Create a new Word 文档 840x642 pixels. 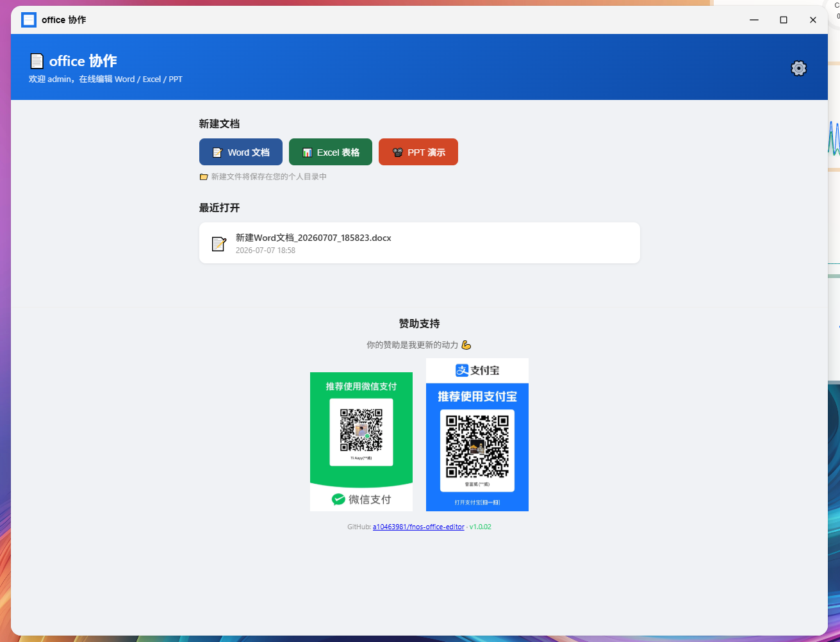[241, 152]
